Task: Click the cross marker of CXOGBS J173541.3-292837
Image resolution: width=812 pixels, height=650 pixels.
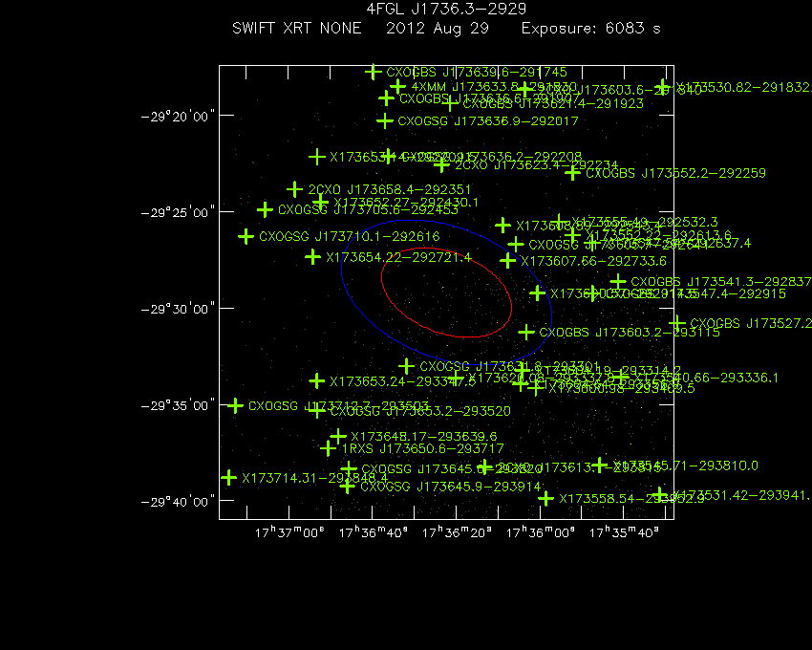Action: tap(618, 281)
